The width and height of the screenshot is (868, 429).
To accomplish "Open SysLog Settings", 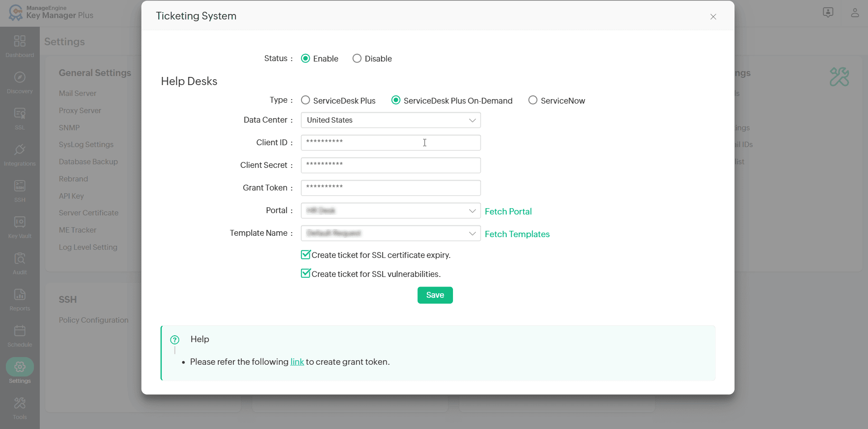I will click(86, 144).
